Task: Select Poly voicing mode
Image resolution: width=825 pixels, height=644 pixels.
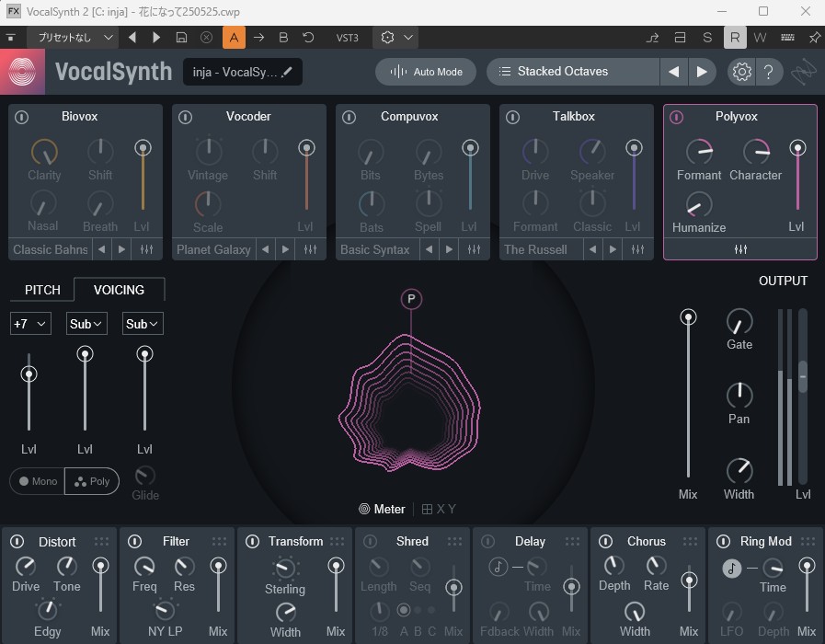Action: 92,481
